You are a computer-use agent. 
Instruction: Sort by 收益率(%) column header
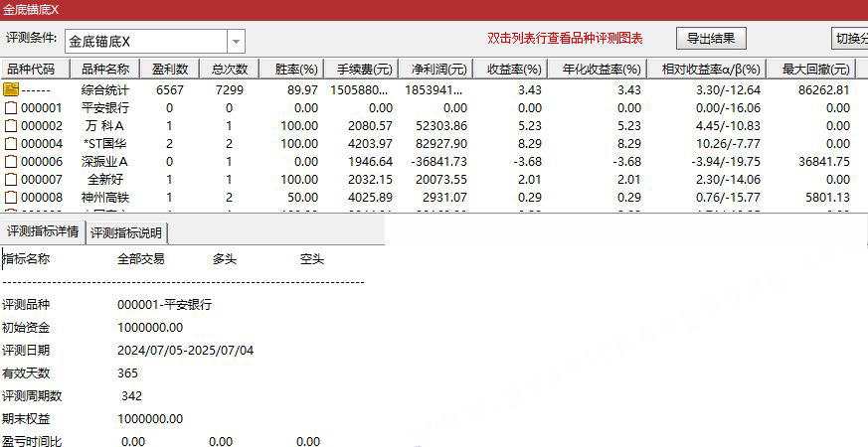[x=511, y=70]
